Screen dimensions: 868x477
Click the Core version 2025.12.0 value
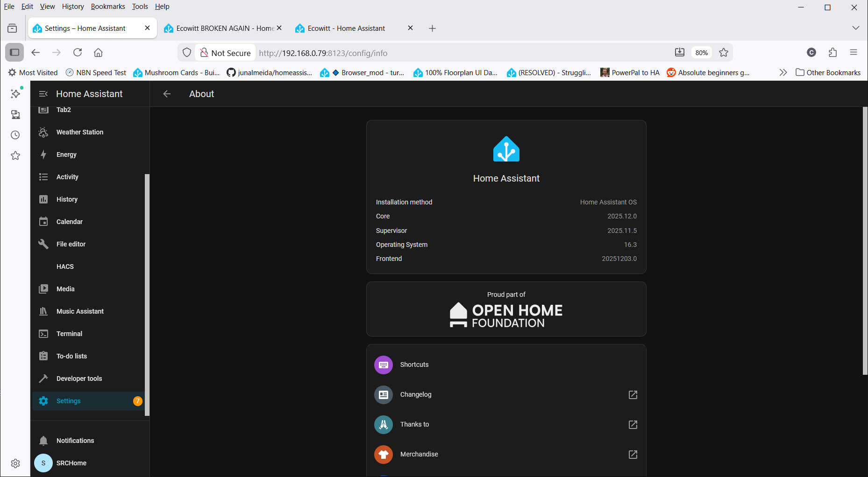(622, 216)
